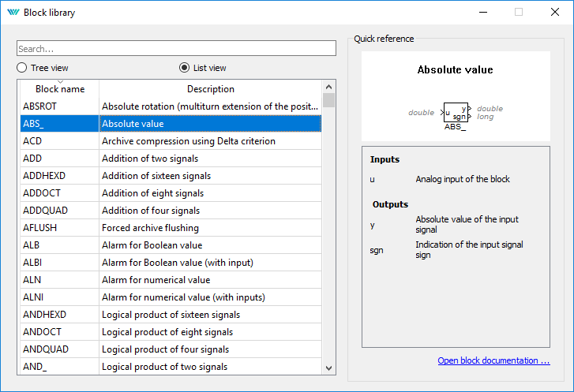Click the Description column header
This screenshot has width=574, height=392.
tap(210, 89)
